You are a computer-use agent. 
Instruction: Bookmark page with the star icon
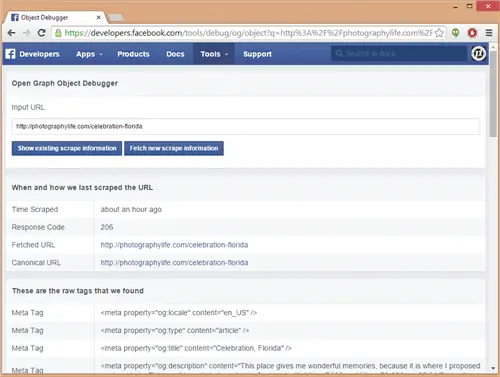click(439, 33)
